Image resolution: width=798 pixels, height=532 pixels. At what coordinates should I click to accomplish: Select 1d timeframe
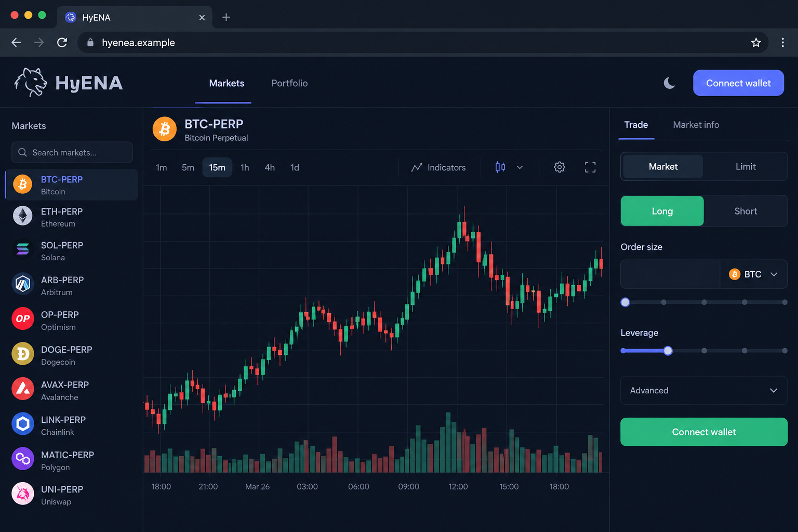click(x=295, y=167)
